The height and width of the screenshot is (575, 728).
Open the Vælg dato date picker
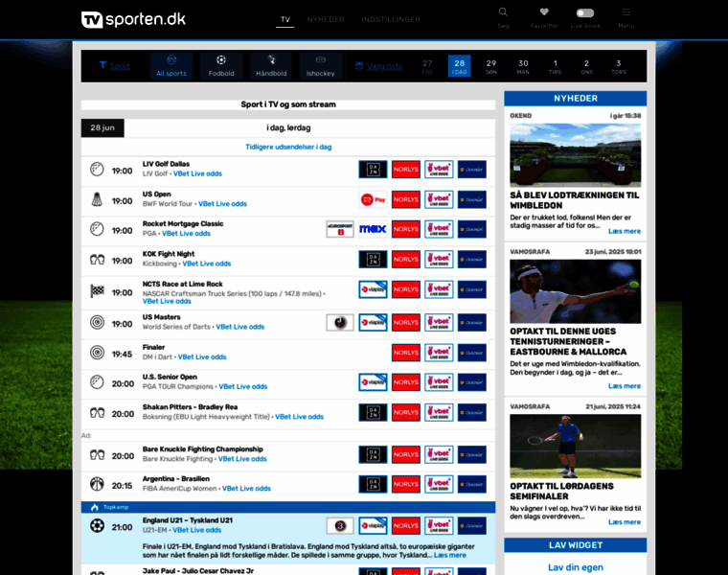[x=379, y=66]
